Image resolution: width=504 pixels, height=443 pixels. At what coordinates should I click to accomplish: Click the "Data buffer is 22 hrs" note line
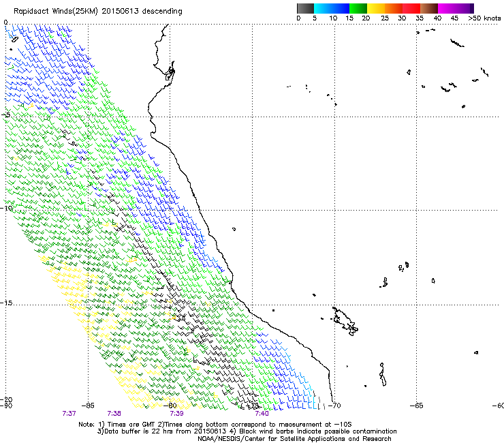[247, 431]
